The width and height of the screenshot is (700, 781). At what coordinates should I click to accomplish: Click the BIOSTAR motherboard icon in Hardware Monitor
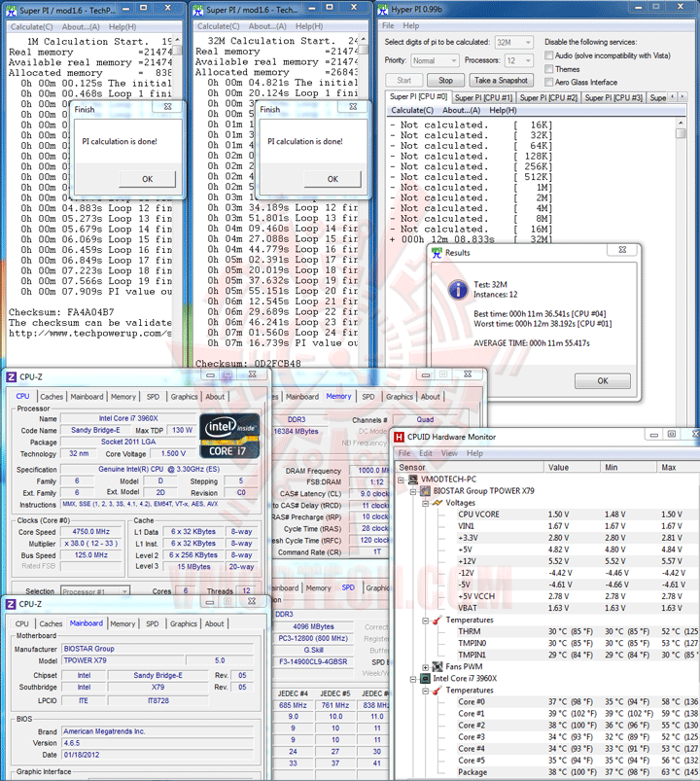(425, 491)
